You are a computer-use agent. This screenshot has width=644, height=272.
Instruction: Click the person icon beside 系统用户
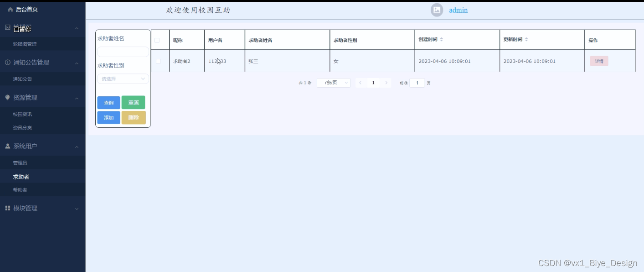pos(7,146)
